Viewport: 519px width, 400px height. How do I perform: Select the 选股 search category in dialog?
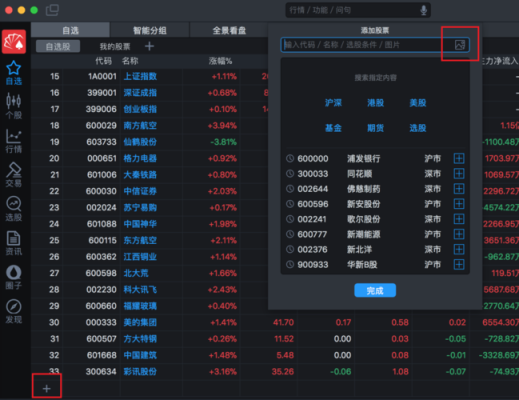[418, 128]
